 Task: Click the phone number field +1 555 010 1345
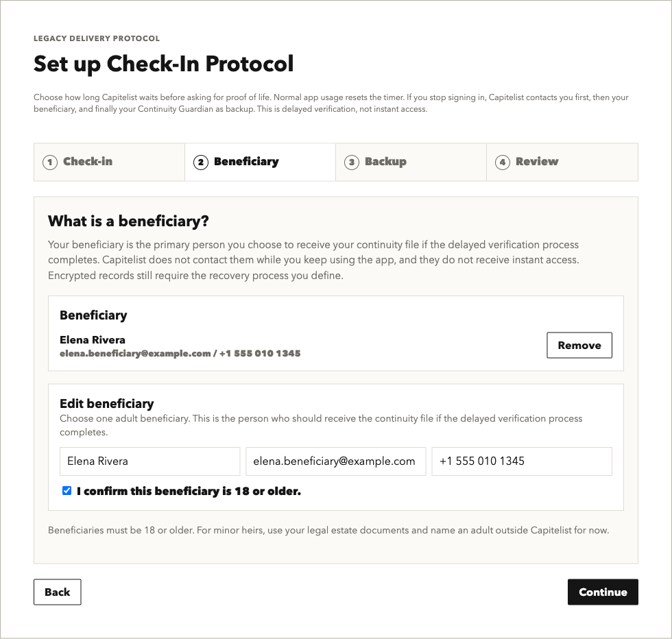[x=522, y=461]
